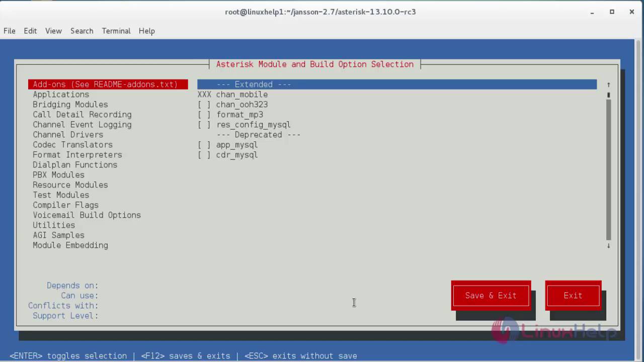
Task: Select the Test Modules category
Action: click(x=61, y=195)
